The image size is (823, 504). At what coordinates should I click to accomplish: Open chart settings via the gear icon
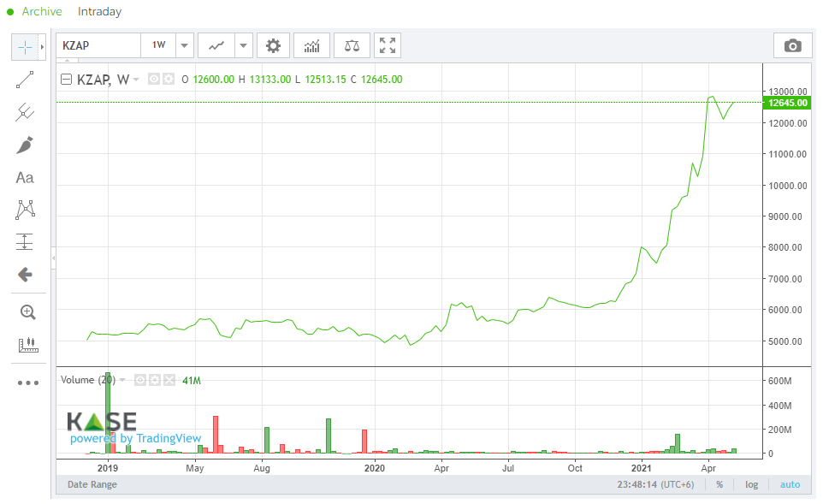pyautogui.click(x=273, y=44)
